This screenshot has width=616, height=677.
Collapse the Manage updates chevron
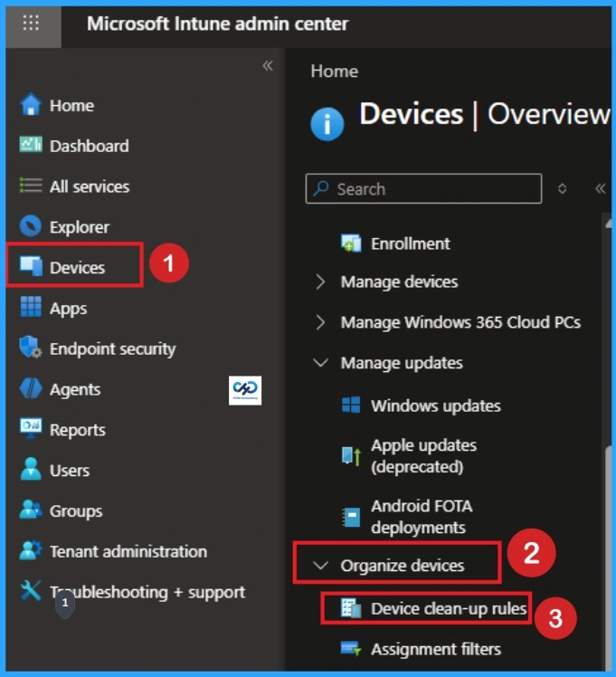pos(320,362)
